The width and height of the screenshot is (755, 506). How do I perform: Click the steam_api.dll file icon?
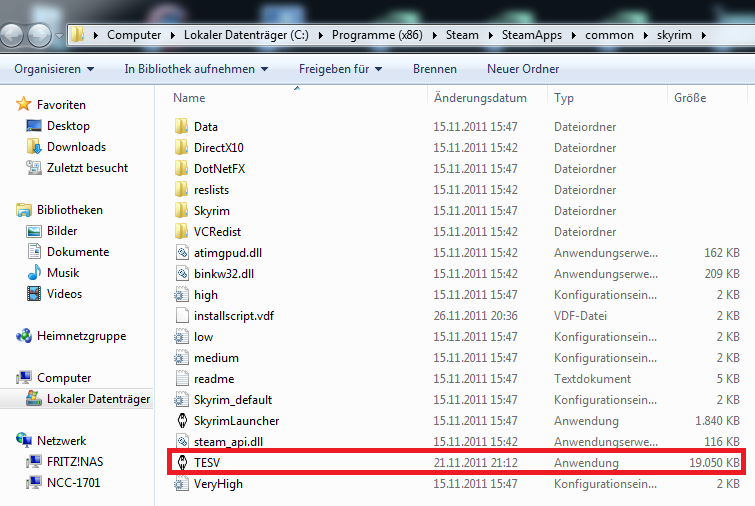pyautogui.click(x=182, y=442)
